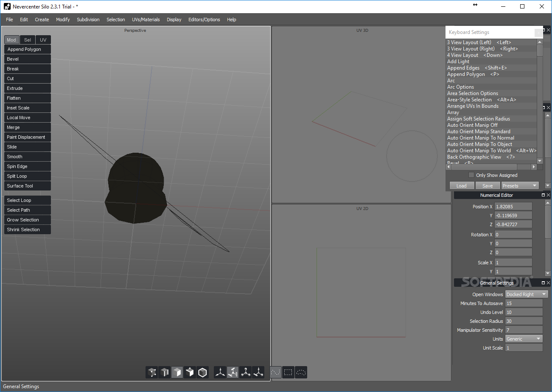
Task: Open the Display menu
Action: click(174, 20)
